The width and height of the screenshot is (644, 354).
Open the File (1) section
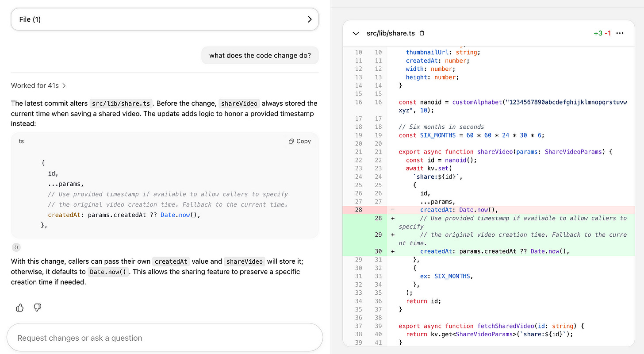(x=165, y=19)
